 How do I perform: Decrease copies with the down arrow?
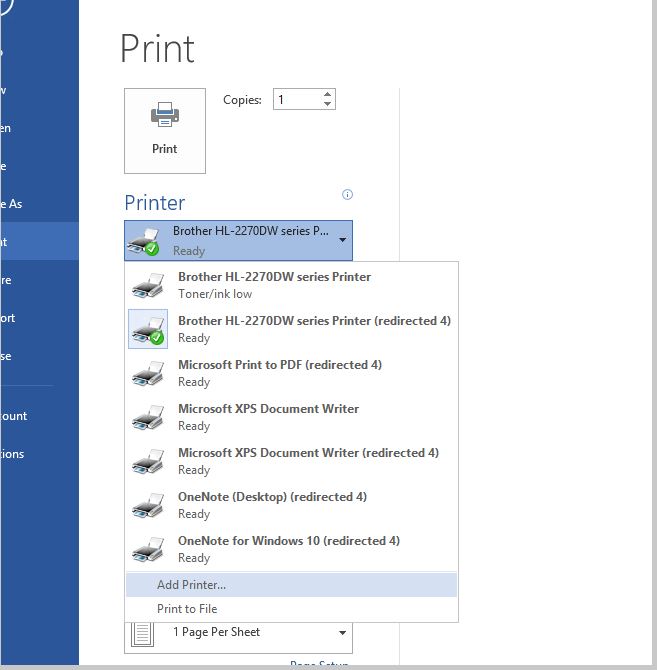[x=327, y=104]
